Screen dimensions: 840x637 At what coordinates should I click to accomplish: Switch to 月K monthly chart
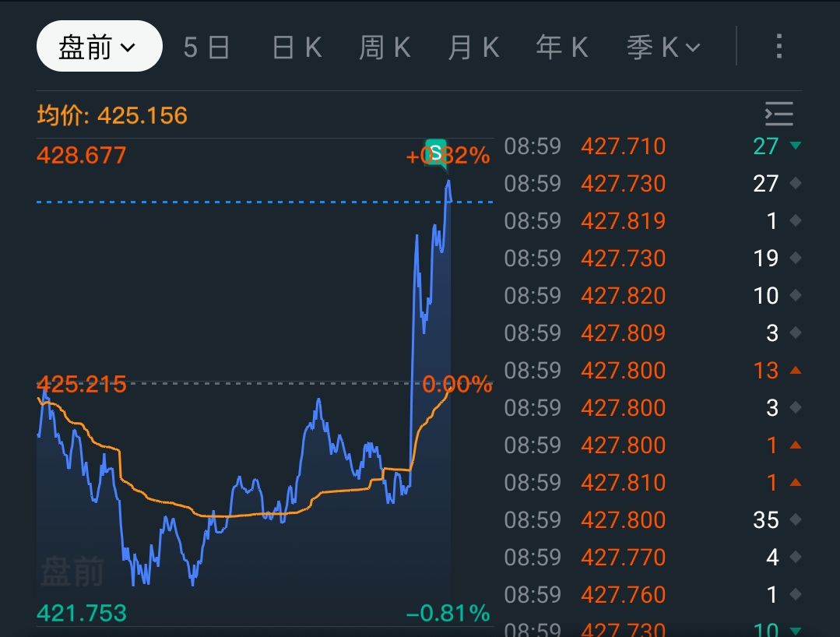click(x=473, y=48)
